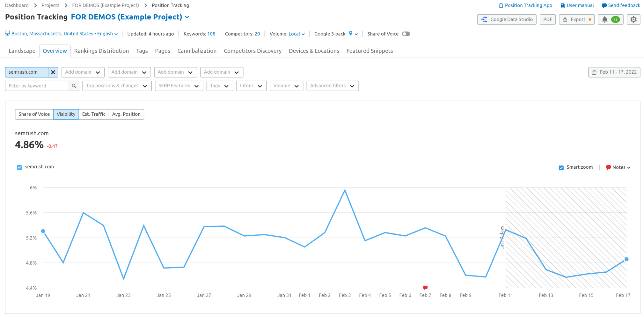This screenshot has height=317, width=644.
Task: Go to Projects breadcrumb
Action: 50,5
